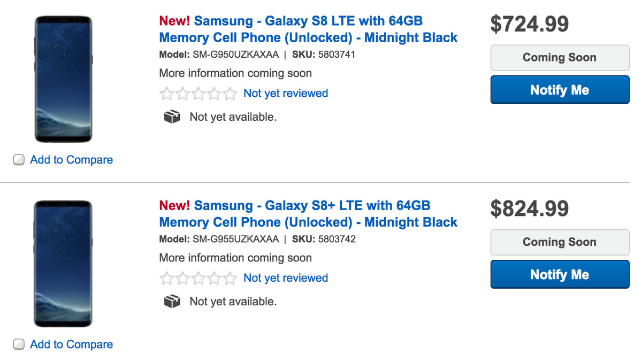Open the Galaxy S8+ phone thumbnail image
The width and height of the screenshot is (642, 364).
(x=63, y=264)
